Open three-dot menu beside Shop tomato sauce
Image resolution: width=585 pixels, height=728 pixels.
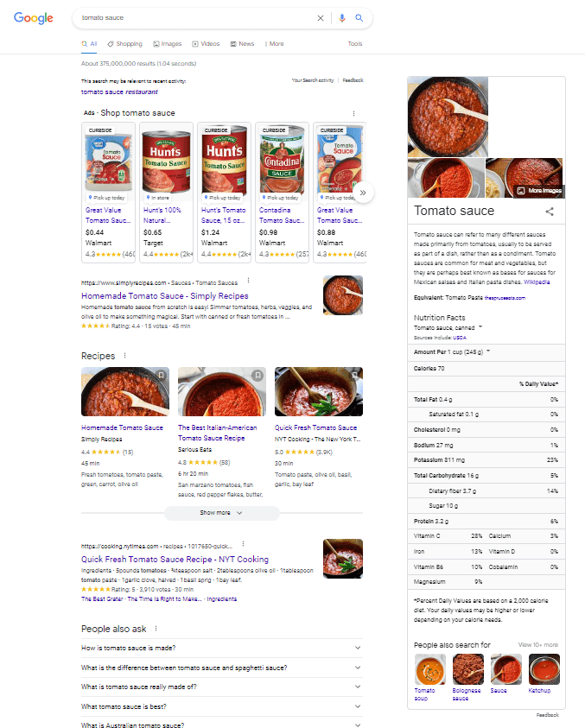[x=353, y=113]
